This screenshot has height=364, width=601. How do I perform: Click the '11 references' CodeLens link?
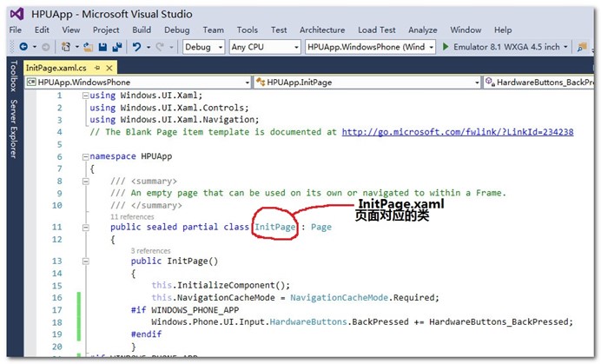coord(132,216)
